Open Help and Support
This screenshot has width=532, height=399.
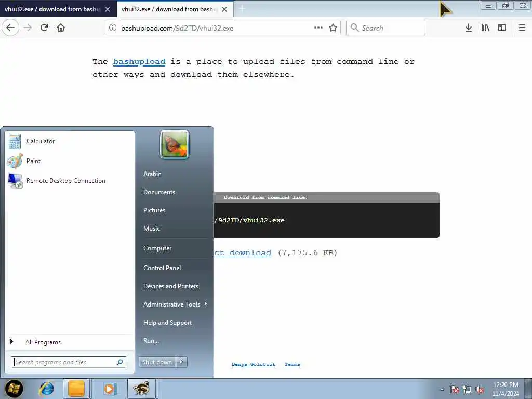point(167,323)
